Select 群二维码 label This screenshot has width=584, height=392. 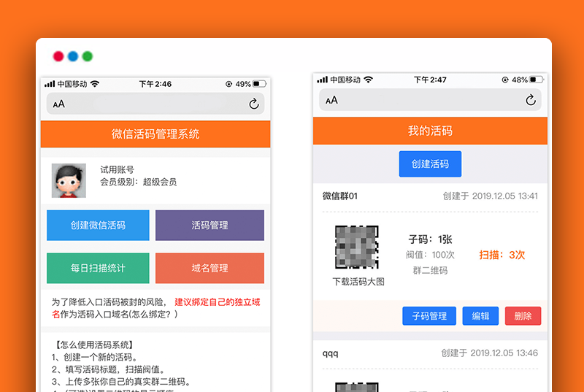[430, 270]
